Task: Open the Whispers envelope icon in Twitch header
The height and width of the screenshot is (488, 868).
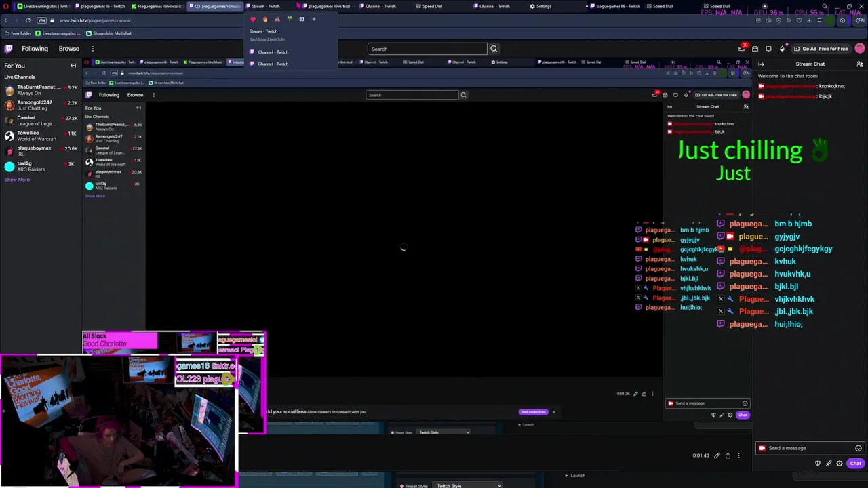Action: [x=755, y=49]
